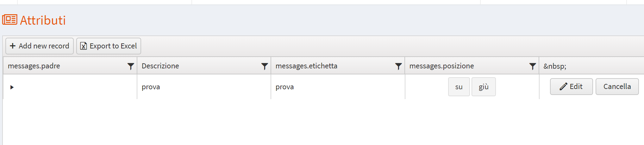Select the prova Descrizione cell
The image size is (644, 145).
click(151, 87)
